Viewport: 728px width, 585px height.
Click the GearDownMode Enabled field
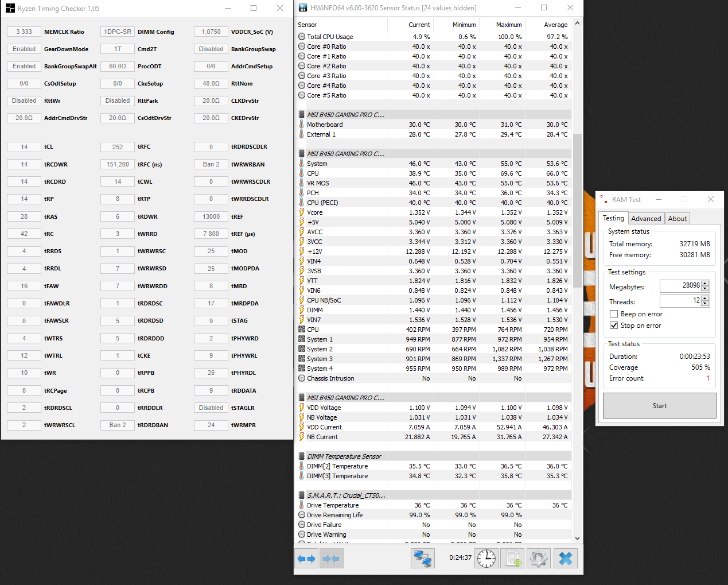24,49
